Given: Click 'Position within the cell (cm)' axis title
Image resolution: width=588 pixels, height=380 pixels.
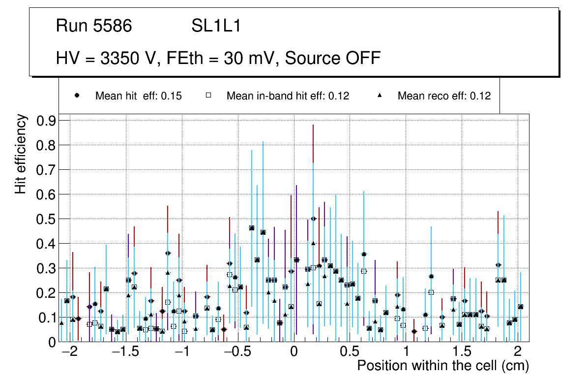Looking at the screenshot, I should point(442,366).
